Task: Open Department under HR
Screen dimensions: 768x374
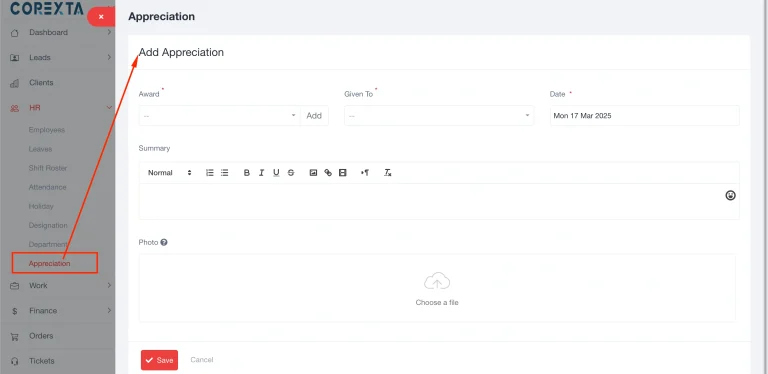Action: pyautogui.click(x=48, y=244)
